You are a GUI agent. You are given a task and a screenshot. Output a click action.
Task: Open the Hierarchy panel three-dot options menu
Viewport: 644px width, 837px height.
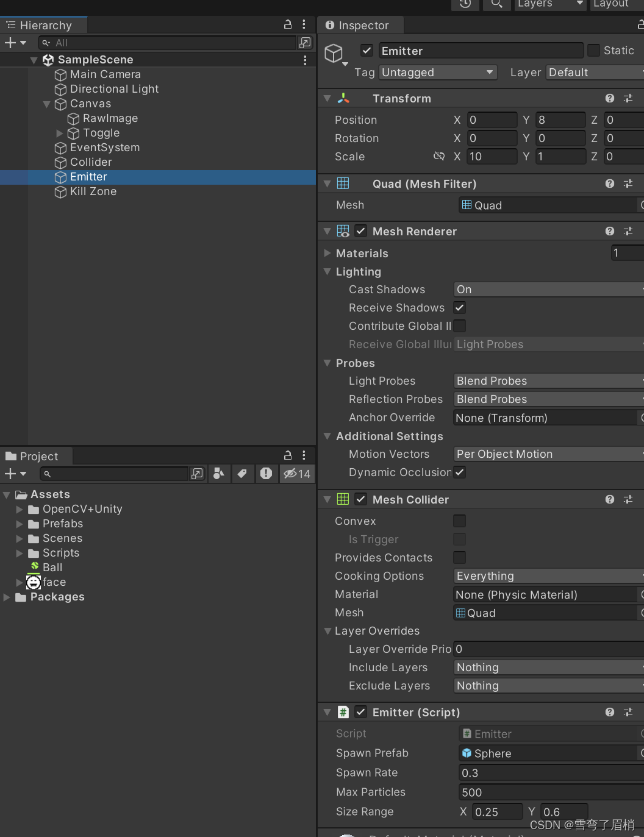304,25
